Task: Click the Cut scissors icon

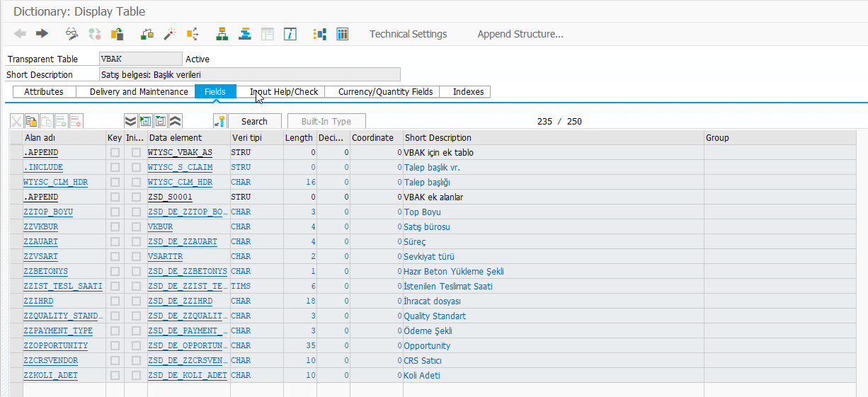Action: (x=17, y=121)
